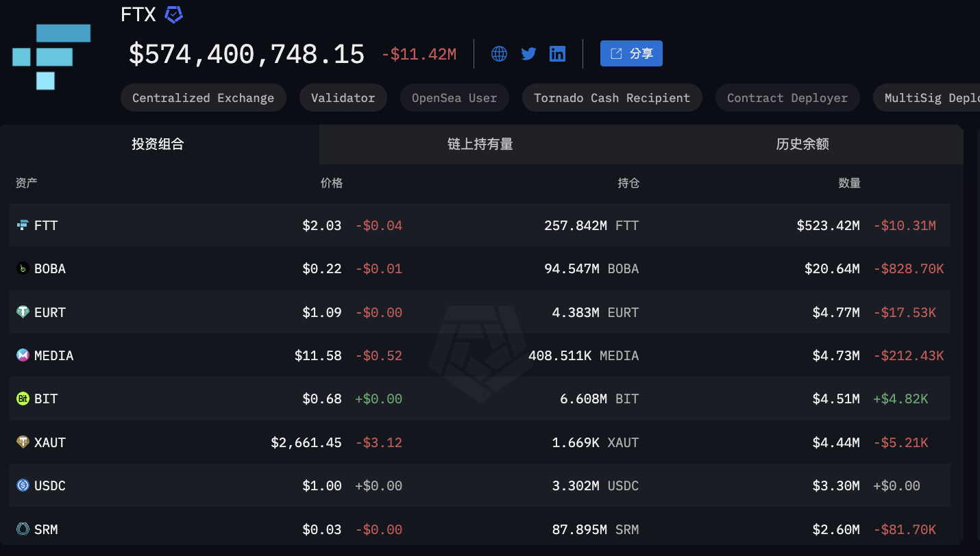980x556 pixels.
Task: Click the MEDIA token icon
Action: coord(21,355)
